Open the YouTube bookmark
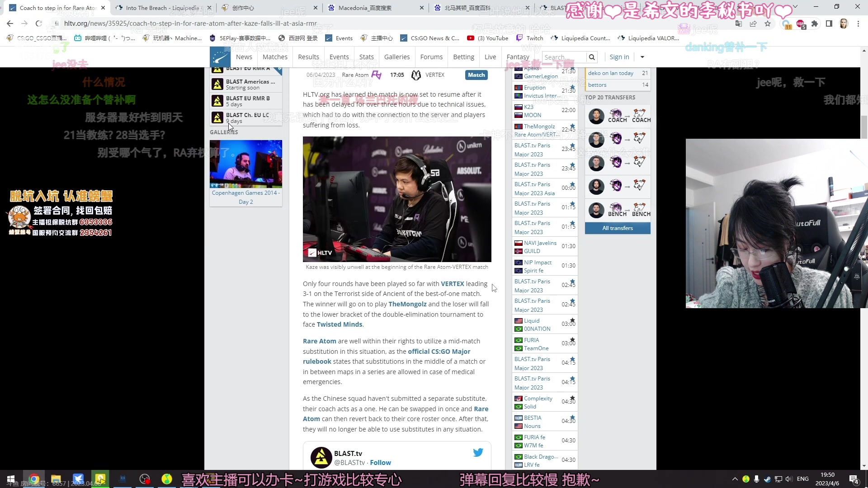The height and width of the screenshot is (488, 868). click(488, 38)
